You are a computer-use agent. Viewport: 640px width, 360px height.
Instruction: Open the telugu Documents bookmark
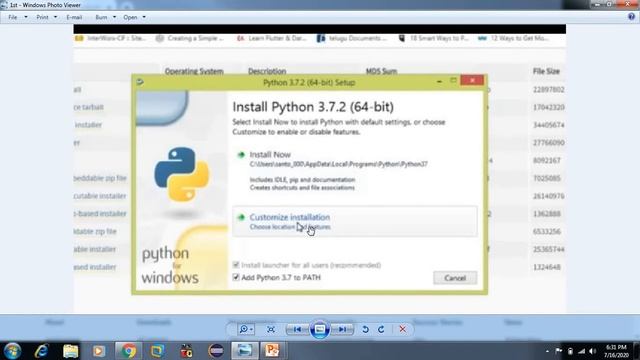(352, 38)
